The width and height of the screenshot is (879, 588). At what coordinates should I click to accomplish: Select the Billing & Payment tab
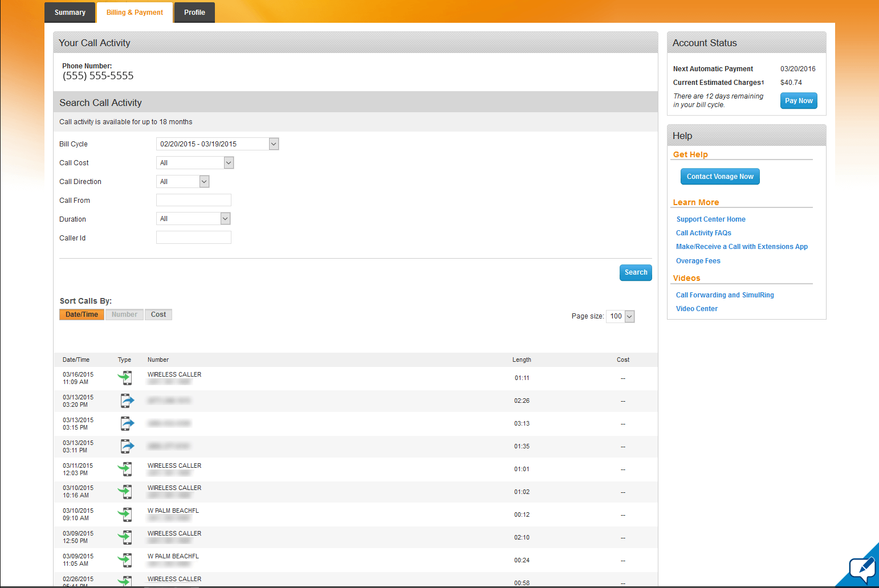[135, 13]
